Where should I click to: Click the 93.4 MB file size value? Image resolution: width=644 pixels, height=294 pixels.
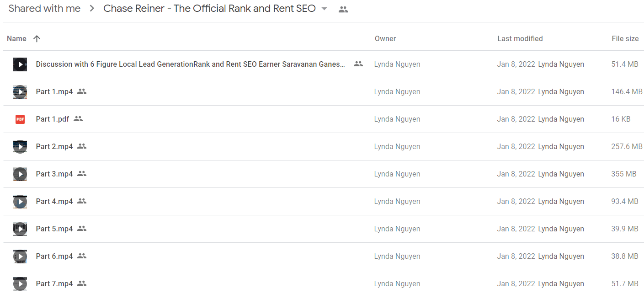[625, 201]
